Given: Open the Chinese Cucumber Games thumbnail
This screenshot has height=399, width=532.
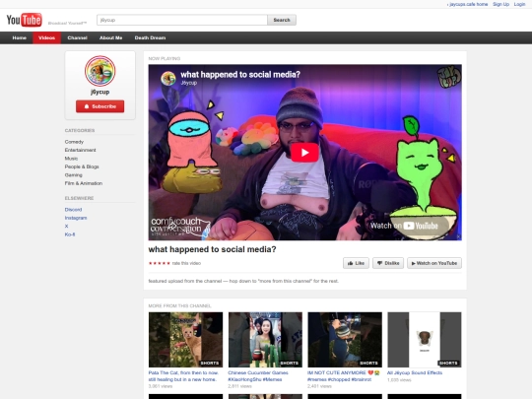Looking at the screenshot, I should click(x=265, y=340).
